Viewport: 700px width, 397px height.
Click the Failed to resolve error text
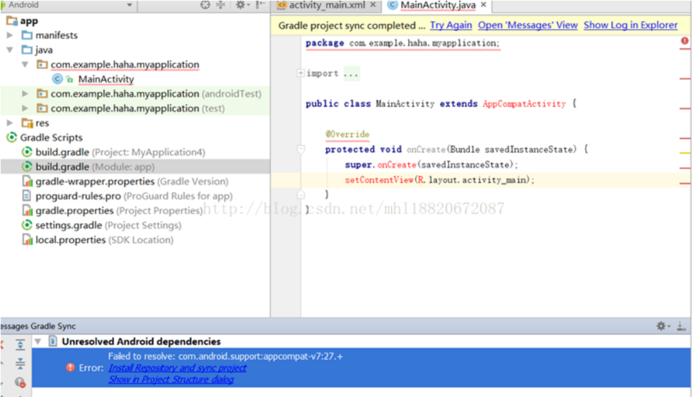[225, 356]
